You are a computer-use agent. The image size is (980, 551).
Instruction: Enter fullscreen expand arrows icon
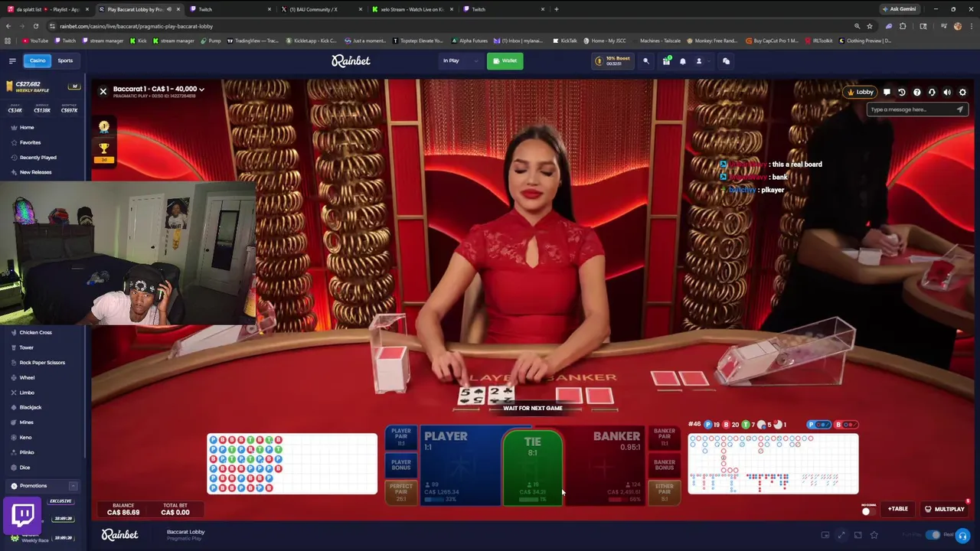(x=841, y=535)
